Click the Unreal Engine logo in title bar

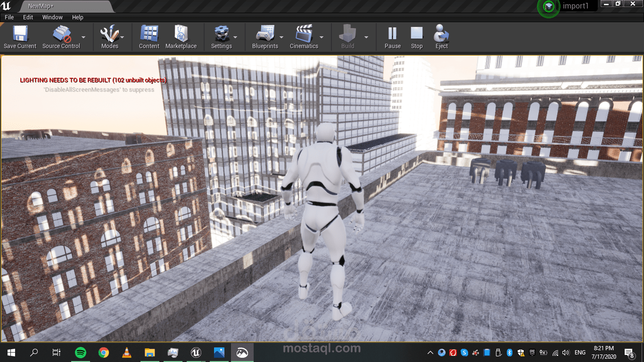pos(7,6)
